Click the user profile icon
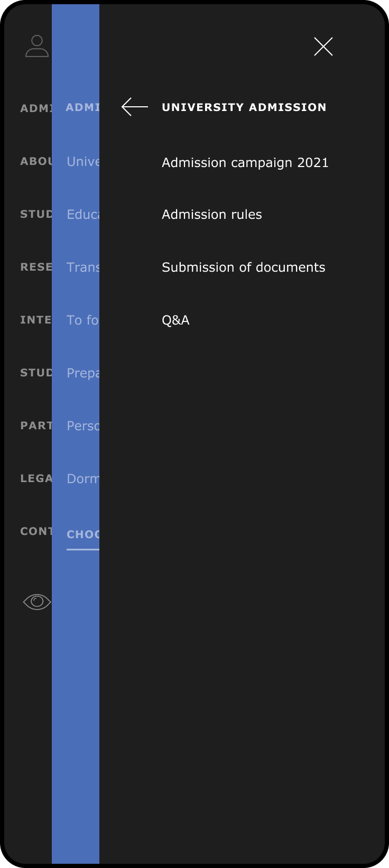This screenshot has width=389, height=868. pos(36,47)
